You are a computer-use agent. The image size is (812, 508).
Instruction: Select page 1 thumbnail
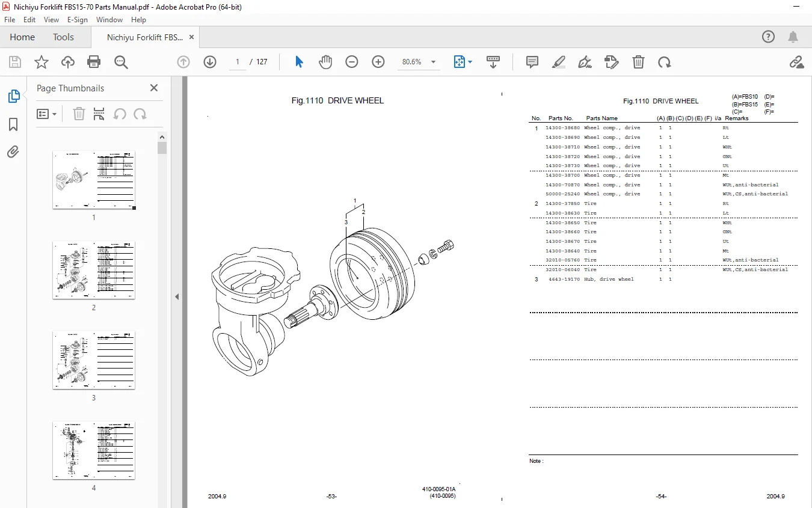coord(94,180)
